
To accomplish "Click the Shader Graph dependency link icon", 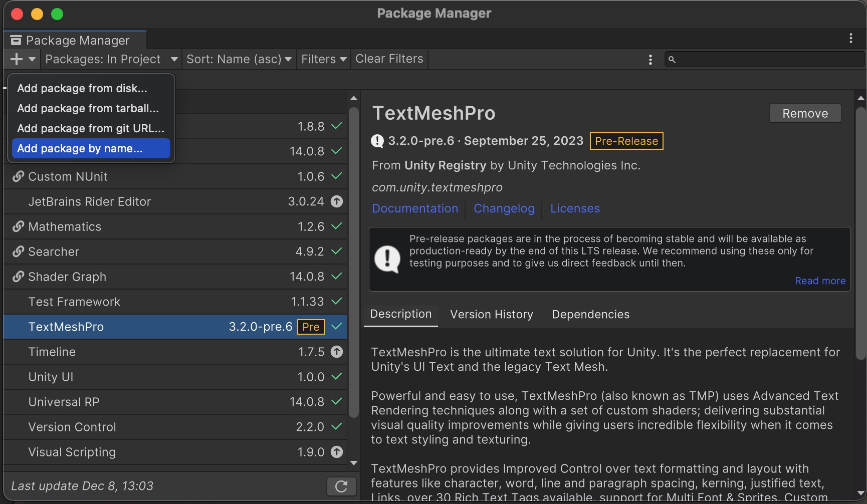I will 19,277.
